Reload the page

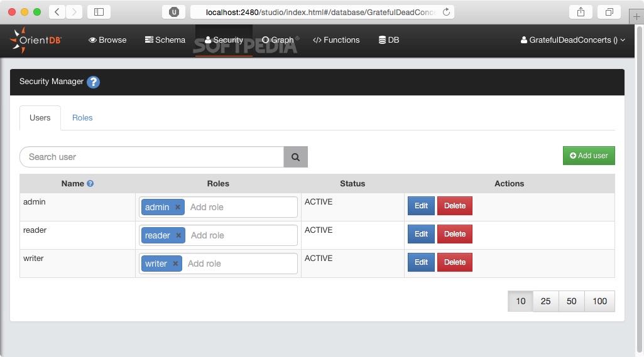click(446, 12)
